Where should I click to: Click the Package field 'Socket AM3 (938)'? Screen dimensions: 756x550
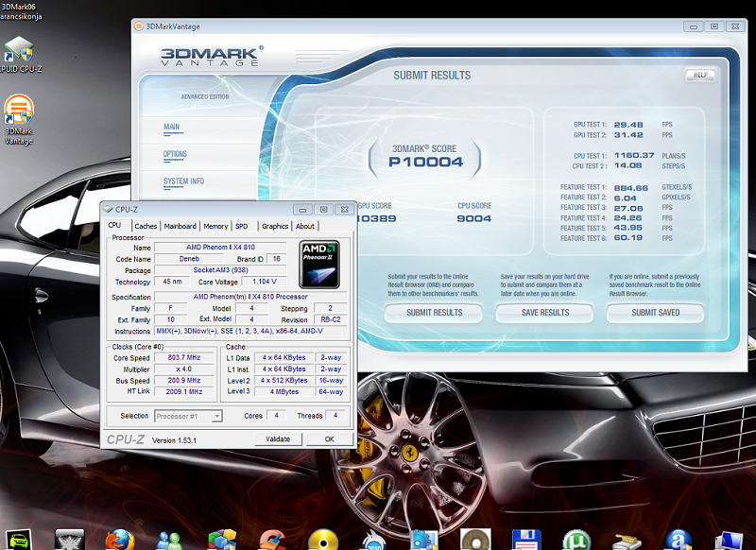[x=220, y=270]
